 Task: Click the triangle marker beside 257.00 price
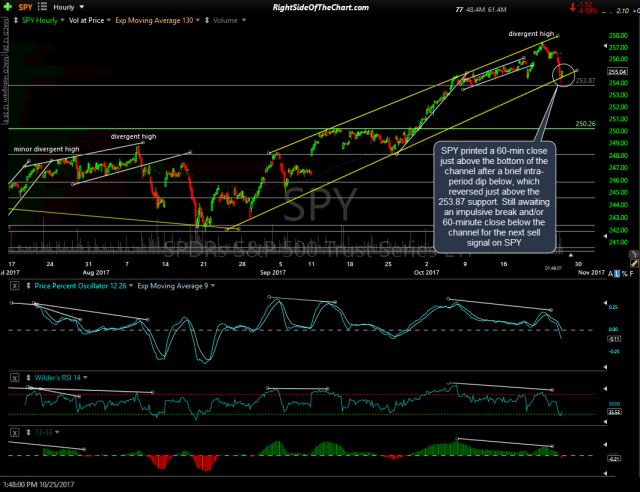[605, 46]
